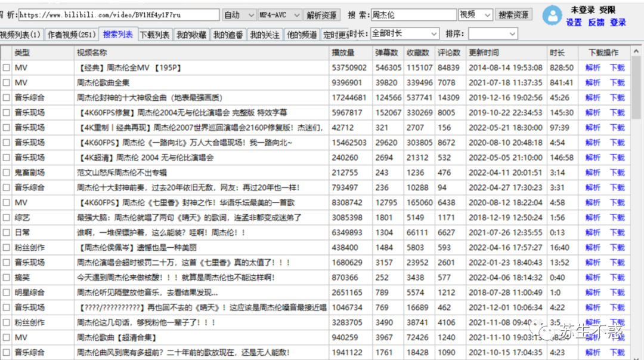This screenshot has height=360, width=644.
Task: Select the 搜索列表 tab
Action: (118, 35)
